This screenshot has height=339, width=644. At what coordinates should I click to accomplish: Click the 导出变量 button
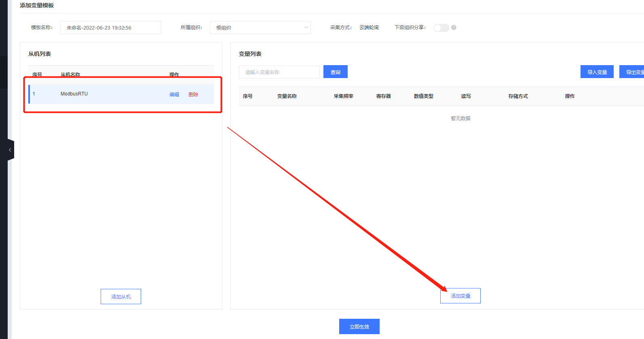click(x=633, y=72)
